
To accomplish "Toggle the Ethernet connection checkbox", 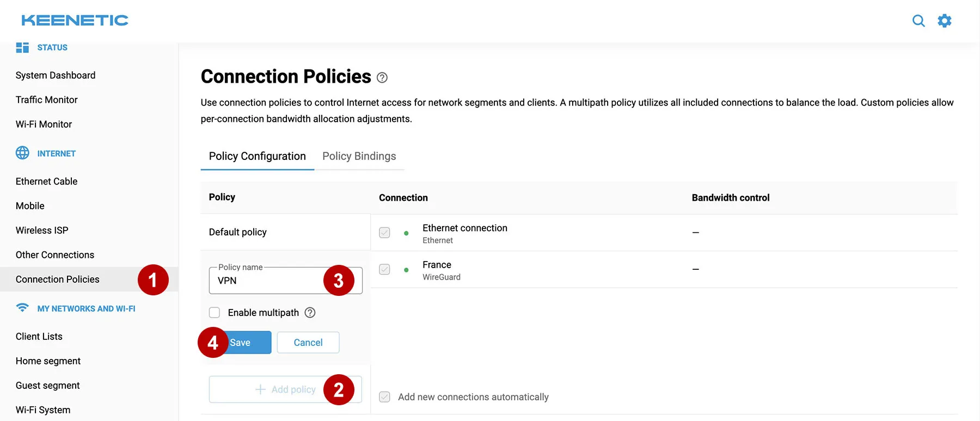I will click(x=384, y=233).
